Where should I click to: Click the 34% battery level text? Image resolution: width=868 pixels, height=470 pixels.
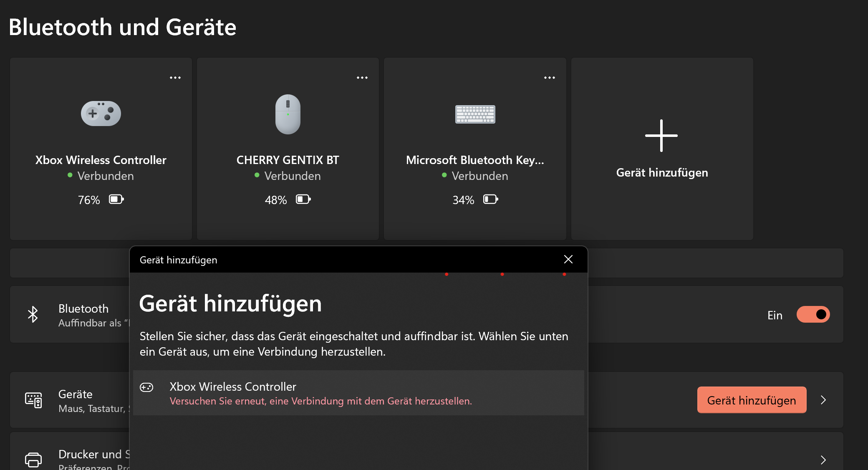pyautogui.click(x=463, y=200)
